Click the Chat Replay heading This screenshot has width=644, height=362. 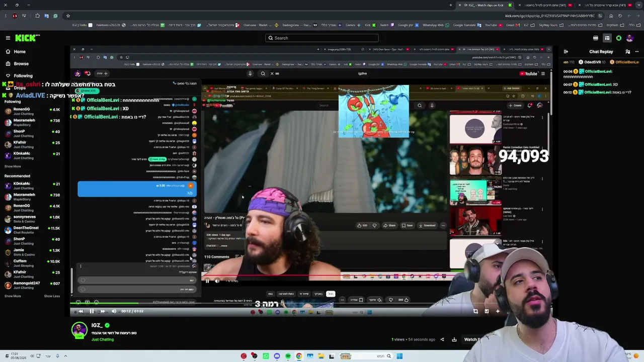coord(601,52)
